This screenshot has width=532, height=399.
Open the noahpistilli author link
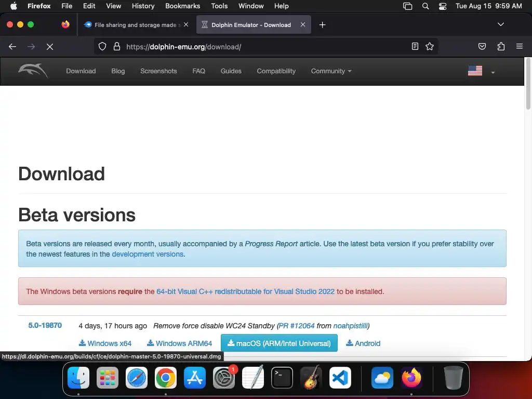pyautogui.click(x=350, y=326)
